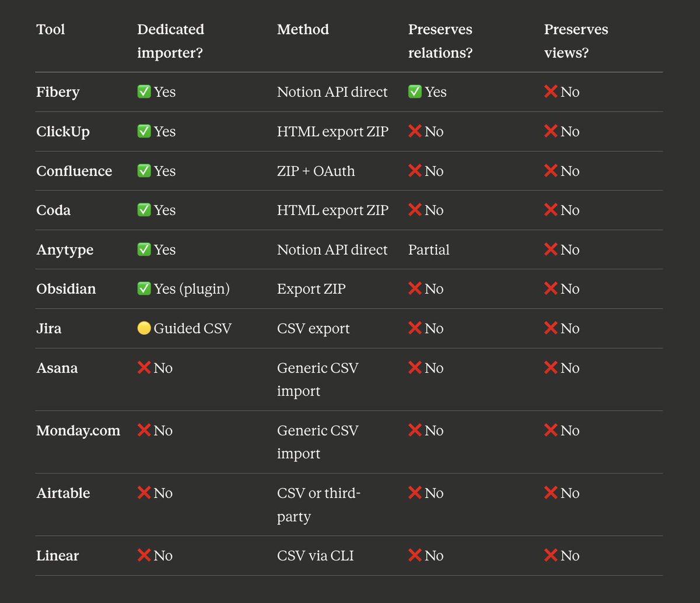Select the Method column header
The image size is (700, 603).
[303, 29]
